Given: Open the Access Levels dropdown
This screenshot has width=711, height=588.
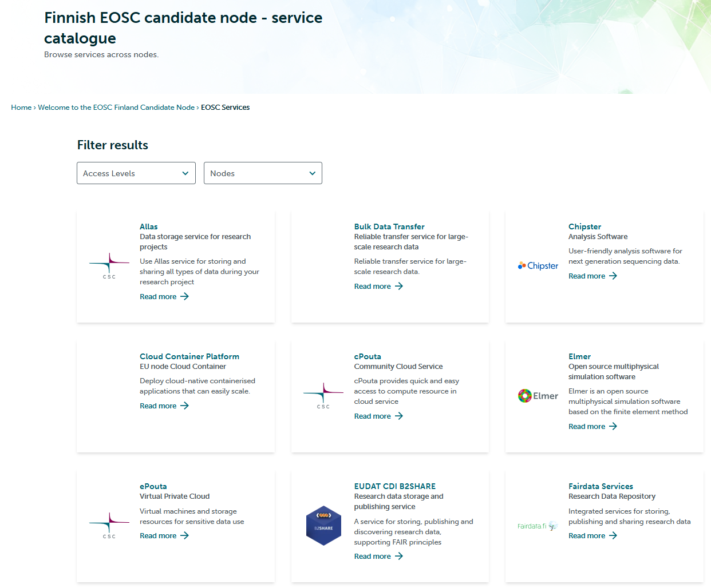Looking at the screenshot, I should click(136, 173).
